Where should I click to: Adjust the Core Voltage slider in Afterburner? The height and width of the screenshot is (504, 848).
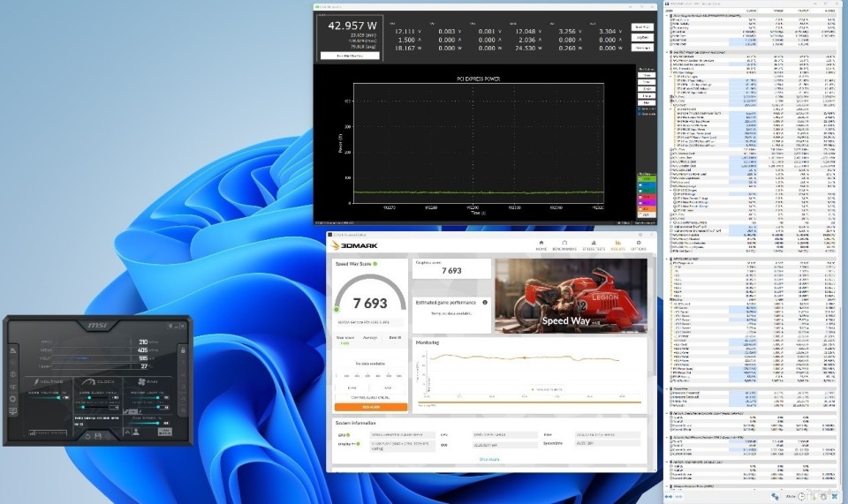click(44, 397)
